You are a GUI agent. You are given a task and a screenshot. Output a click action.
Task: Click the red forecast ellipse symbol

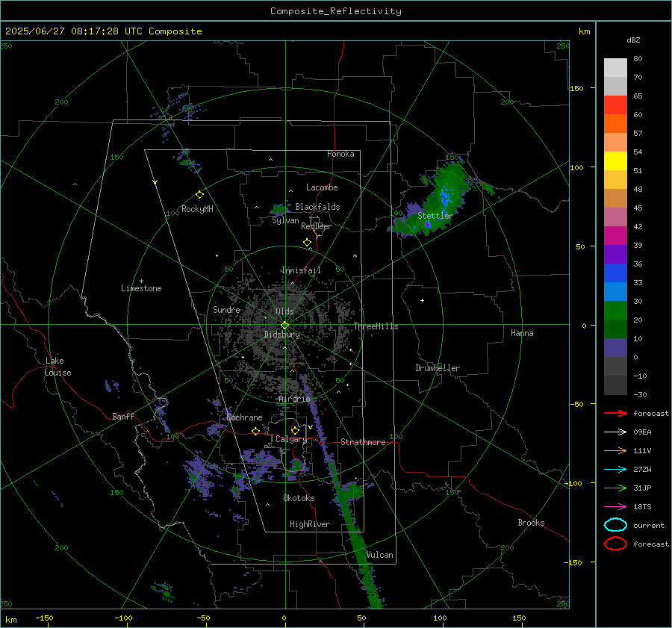pyautogui.click(x=615, y=544)
